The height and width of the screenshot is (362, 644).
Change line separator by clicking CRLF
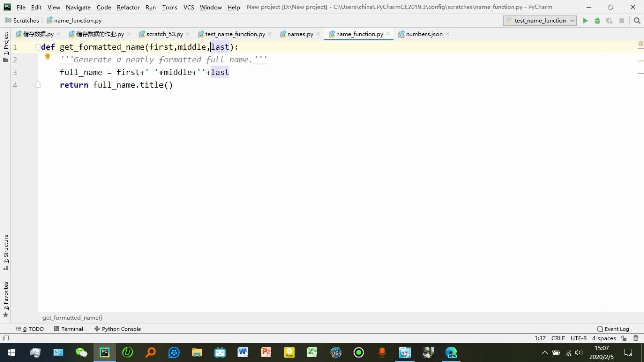558,338
